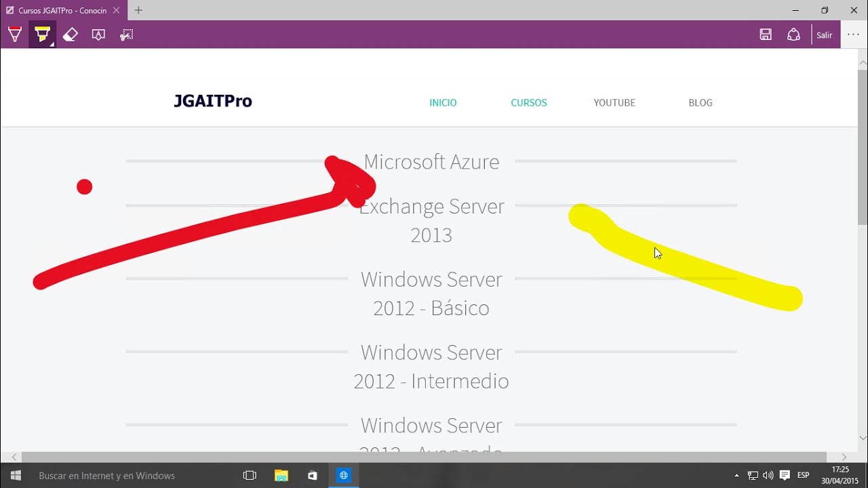
Task: Select the Cursos JGAITPro tab
Action: click(x=62, y=10)
